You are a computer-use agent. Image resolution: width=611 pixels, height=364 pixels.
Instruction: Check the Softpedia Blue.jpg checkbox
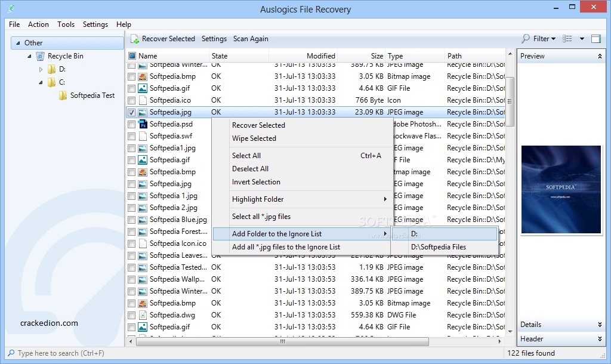132,220
